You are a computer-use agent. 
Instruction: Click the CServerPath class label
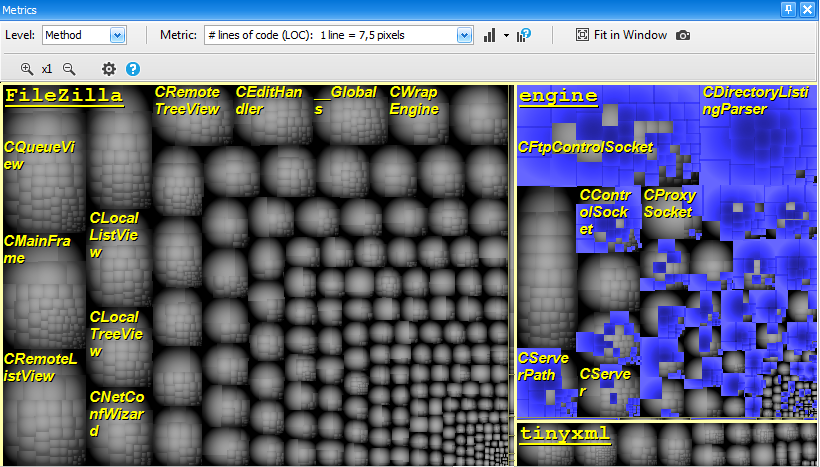pyautogui.click(x=543, y=366)
